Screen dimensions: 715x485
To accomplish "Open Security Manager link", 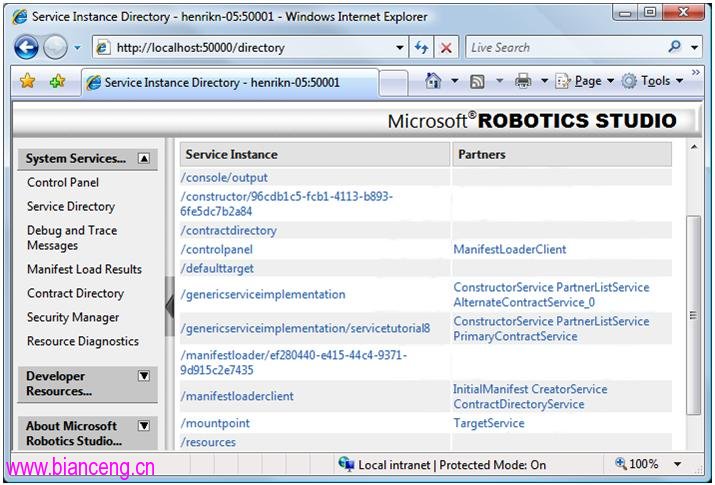I will pyautogui.click(x=73, y=317).
